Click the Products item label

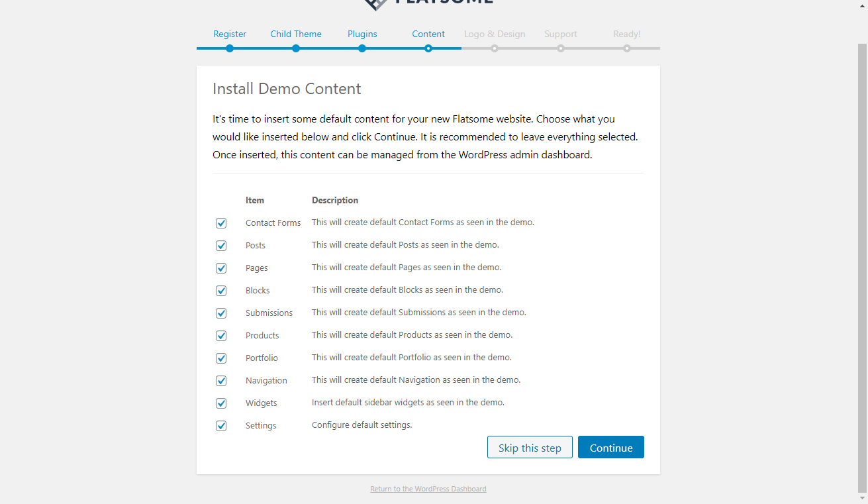point(262,336)
